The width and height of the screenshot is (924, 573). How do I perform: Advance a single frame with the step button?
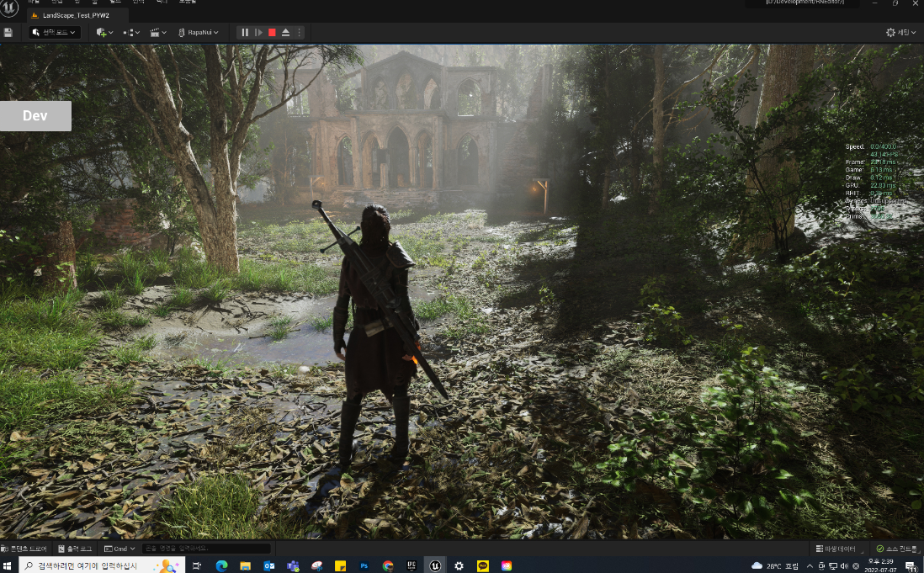[258, 32]
